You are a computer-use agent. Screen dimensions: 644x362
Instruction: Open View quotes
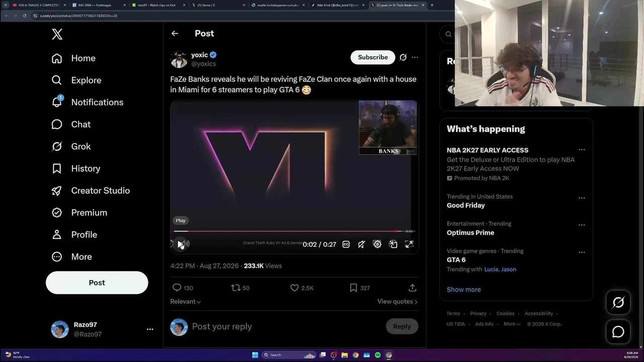click(397, 302)
